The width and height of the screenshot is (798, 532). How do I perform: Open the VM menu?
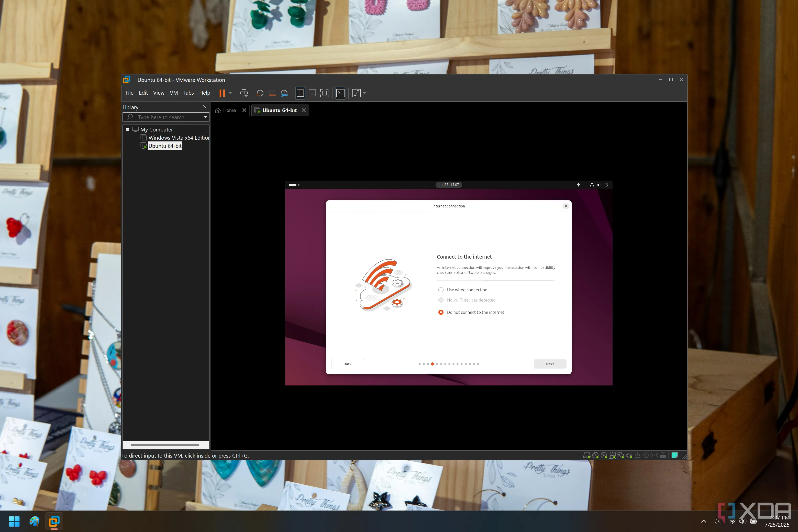tap(173, 93)
